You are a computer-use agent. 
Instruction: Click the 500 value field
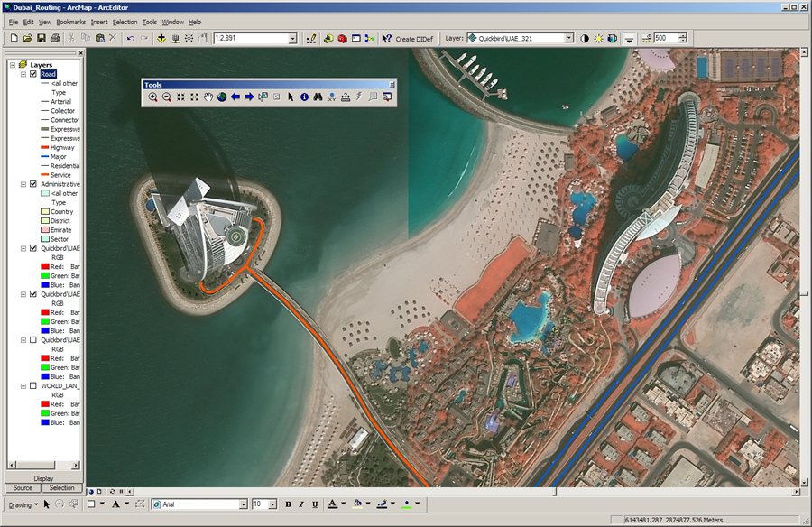tap(666, 38)
